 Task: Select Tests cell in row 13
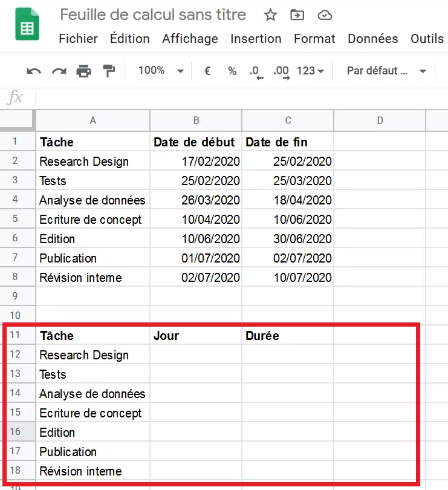point(93,374)
